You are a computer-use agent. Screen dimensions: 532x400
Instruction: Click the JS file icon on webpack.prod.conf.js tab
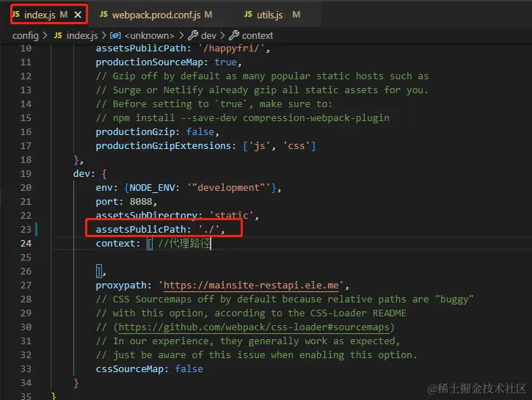103,14
